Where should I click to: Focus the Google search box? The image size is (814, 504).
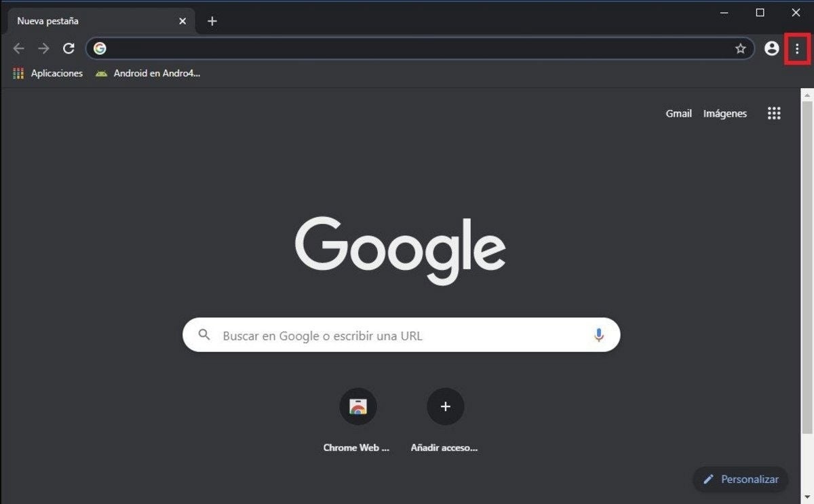point(400,335)
